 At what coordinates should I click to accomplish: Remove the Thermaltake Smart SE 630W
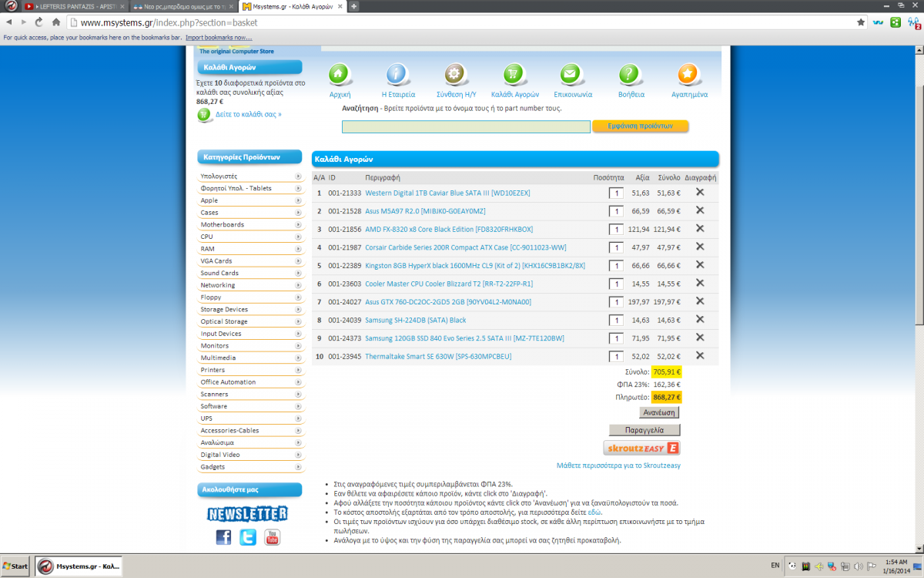coord(700,355)
